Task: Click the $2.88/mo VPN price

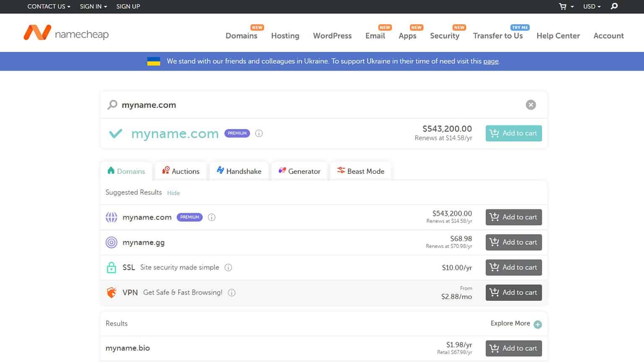Action: [456, 297]
